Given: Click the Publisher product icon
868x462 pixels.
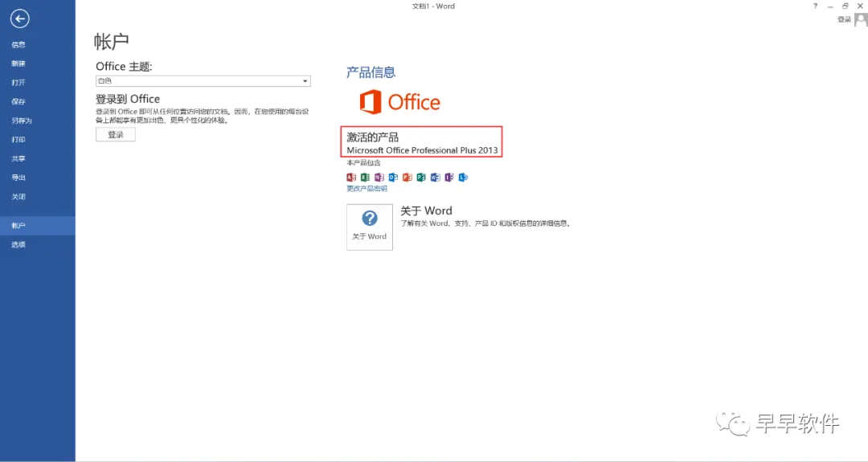Looking at the screenshot, I should click(421, 177).
